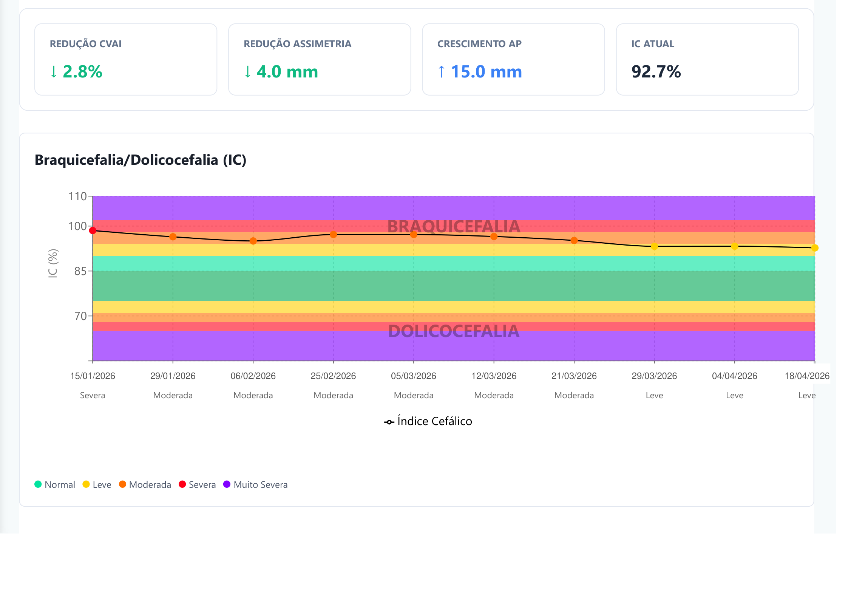Viewport: 868px width, 614px height.
Task: Select the Redução Assimetria card title
Action: click(x=298, y=44)
